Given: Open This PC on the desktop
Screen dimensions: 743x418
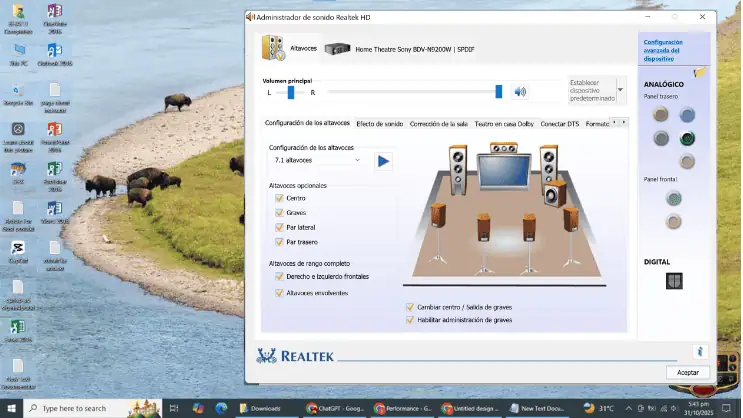Looking at the screenshot, I should [18, 54].
